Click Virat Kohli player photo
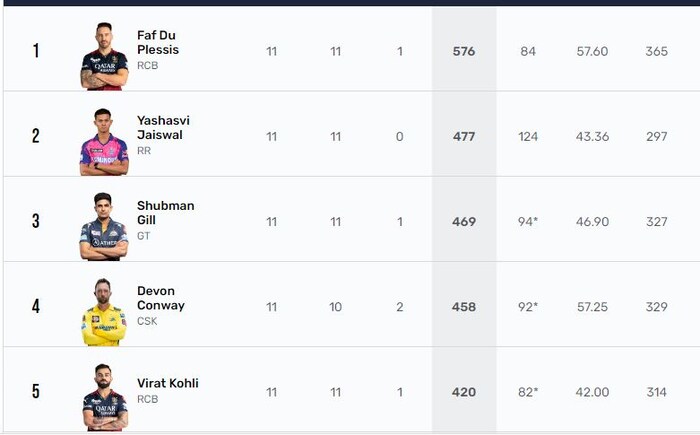This screenshot has height=435, width=700. (x=104, y=396)
